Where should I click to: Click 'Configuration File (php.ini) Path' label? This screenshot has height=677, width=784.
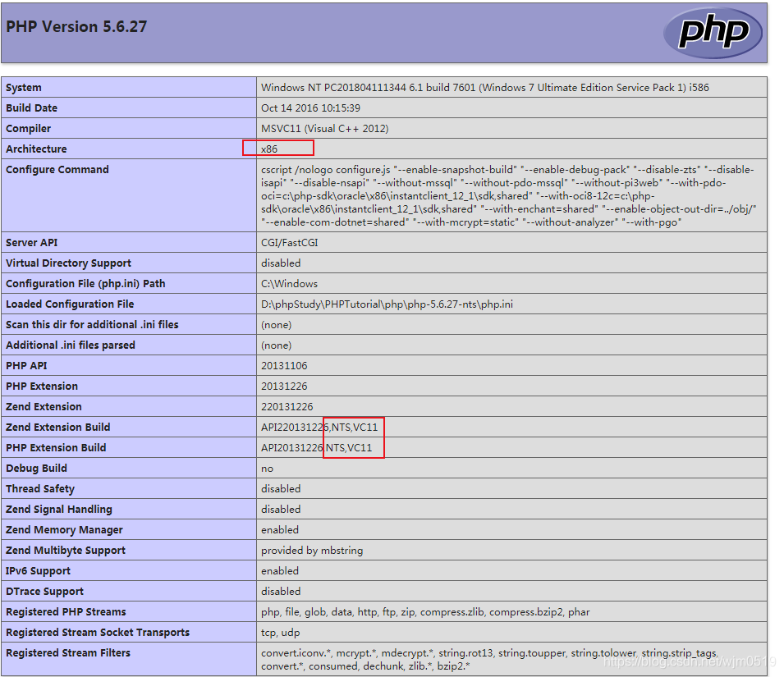point(85,283)
